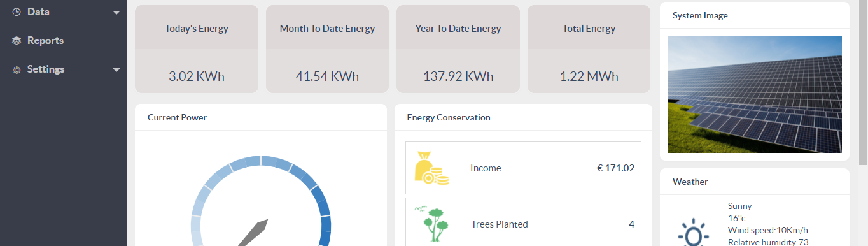Click the Total Energy card header
The height and width of the screenshot is (246, 868).
pyautogui.click(x=589, y=28)
